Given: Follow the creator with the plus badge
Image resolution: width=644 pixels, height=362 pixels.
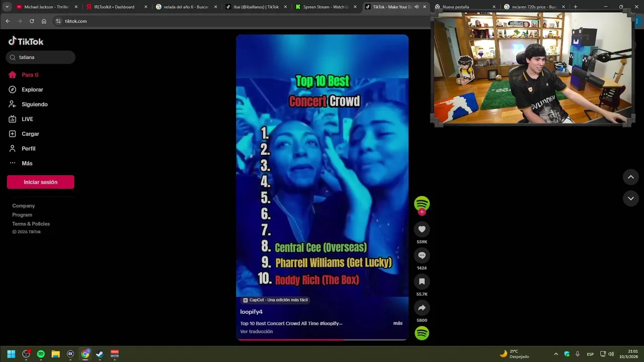Looking at the screenshot, I should (x=422, y=212).
